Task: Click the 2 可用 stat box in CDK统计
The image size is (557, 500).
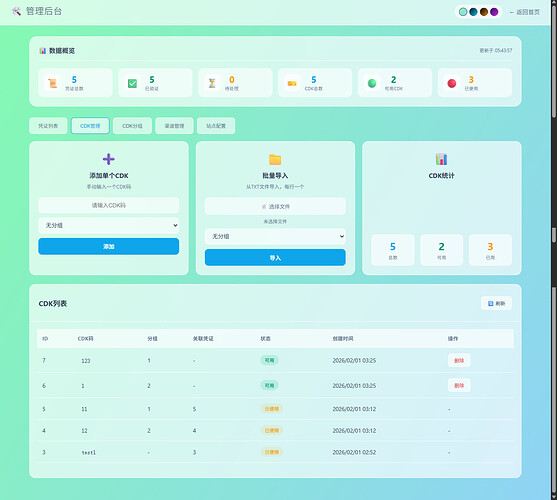Action: tap(442, 250)
